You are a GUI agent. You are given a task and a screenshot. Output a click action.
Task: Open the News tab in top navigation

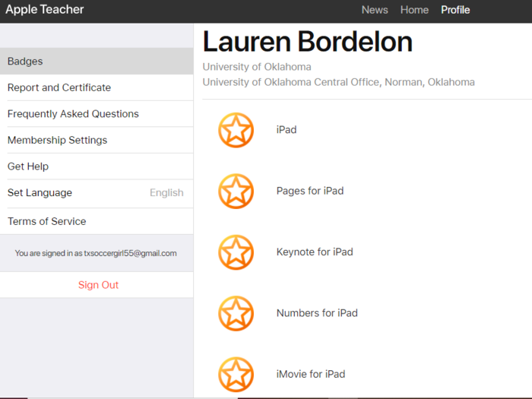click(375, 10)
